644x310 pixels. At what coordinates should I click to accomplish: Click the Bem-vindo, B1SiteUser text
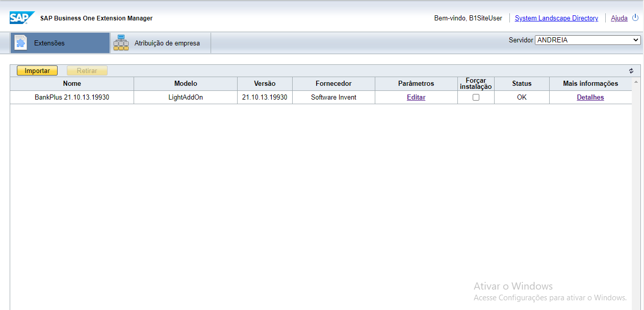point(468,18)
